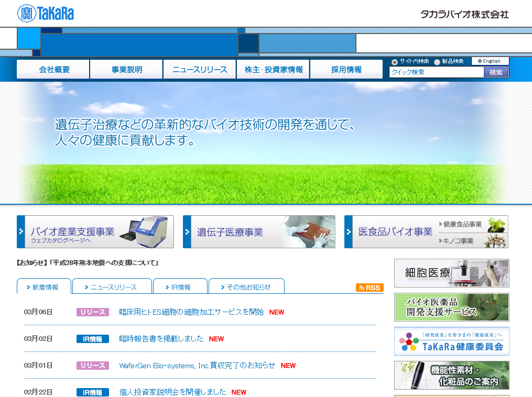532x397 pixels.
Task: Open the 事業説明 menu
Action: coord(126,70)
